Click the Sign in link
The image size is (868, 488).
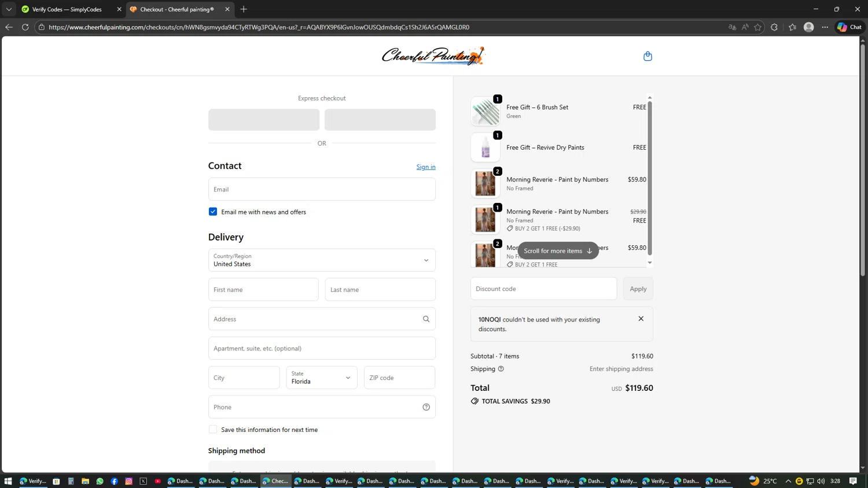coord(426,167)
